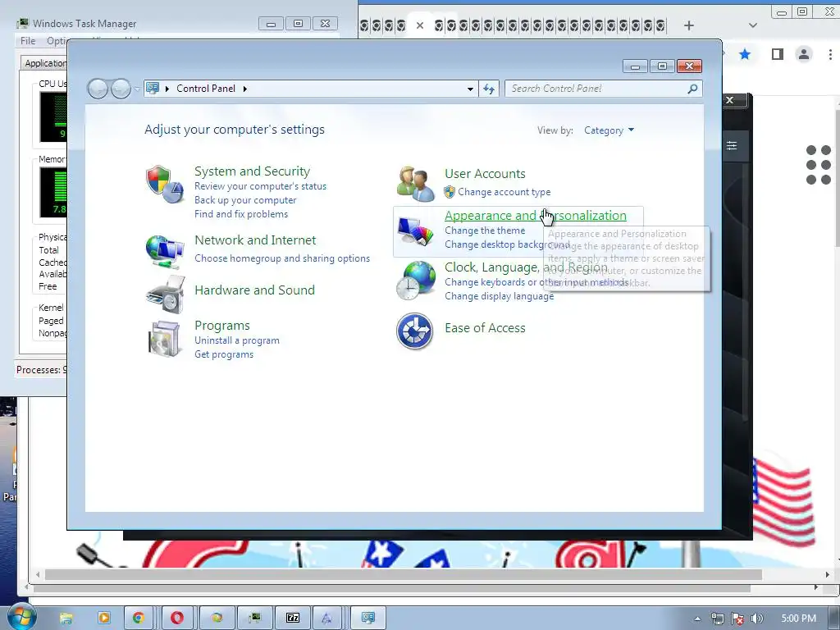The width and height of the screenshot is (840, 630).
Task: Open Network and Internet heading
Action: pyautogui.click(x=255, y=240)
